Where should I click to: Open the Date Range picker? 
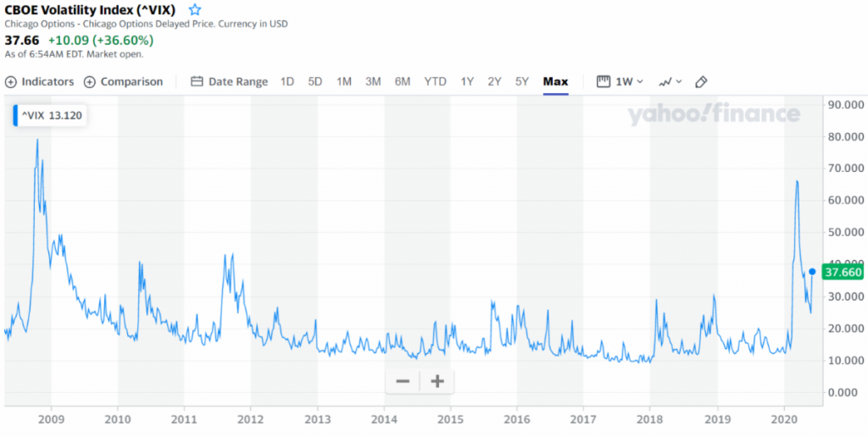(x=229, y=82)
